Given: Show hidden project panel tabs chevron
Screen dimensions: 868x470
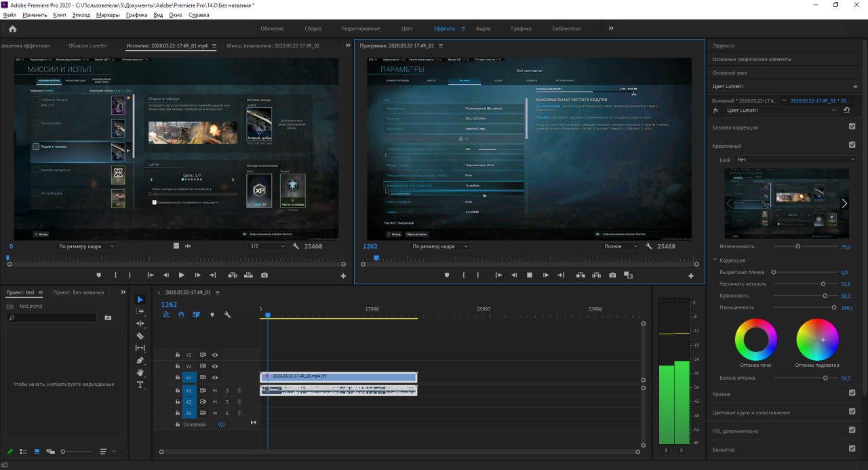Looking at the screenshot, I should (123, 292).
